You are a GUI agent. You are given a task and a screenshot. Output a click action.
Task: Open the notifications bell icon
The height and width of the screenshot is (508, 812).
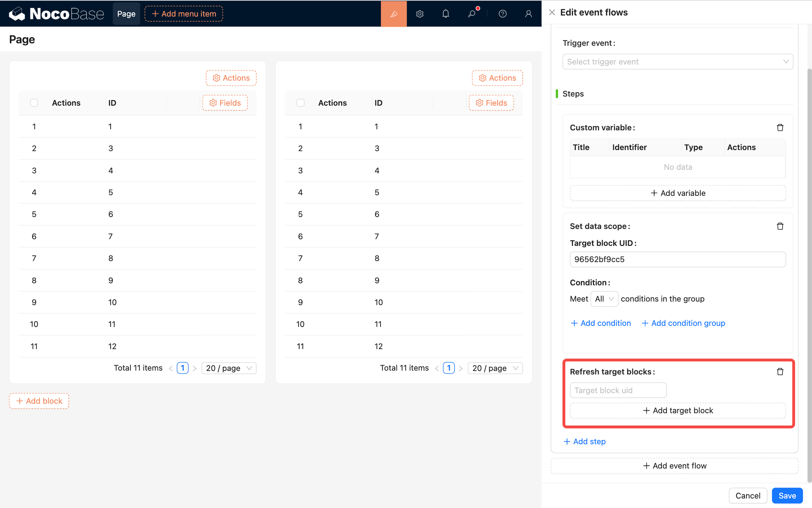pos(445,14)
